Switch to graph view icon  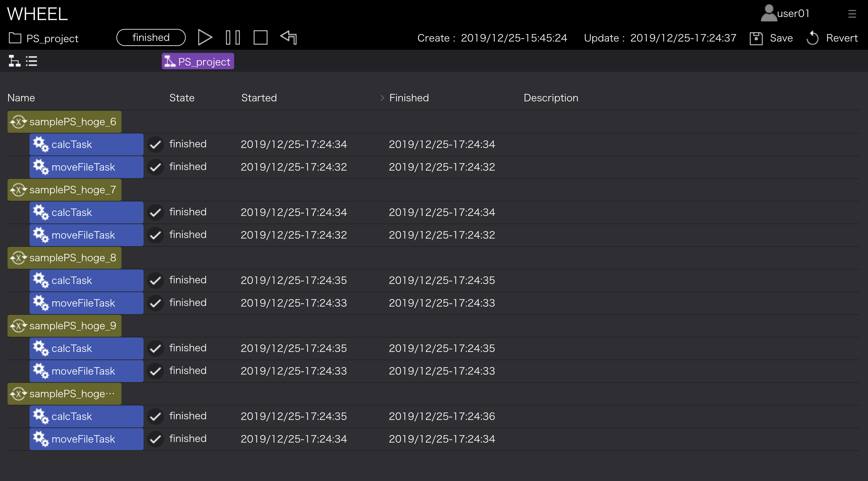click(14, 61)
